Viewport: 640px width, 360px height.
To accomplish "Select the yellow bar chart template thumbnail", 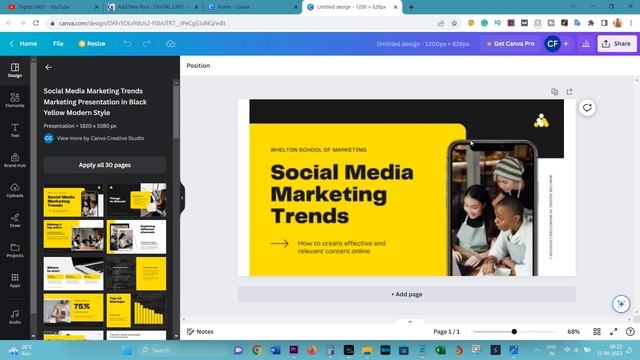I will tap(136, 310).
